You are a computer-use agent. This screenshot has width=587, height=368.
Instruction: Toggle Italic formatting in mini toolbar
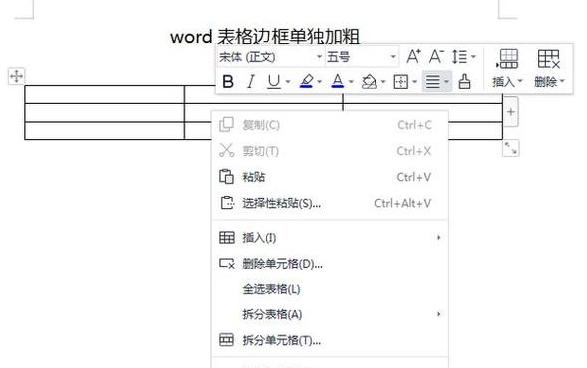coord(251,81)
